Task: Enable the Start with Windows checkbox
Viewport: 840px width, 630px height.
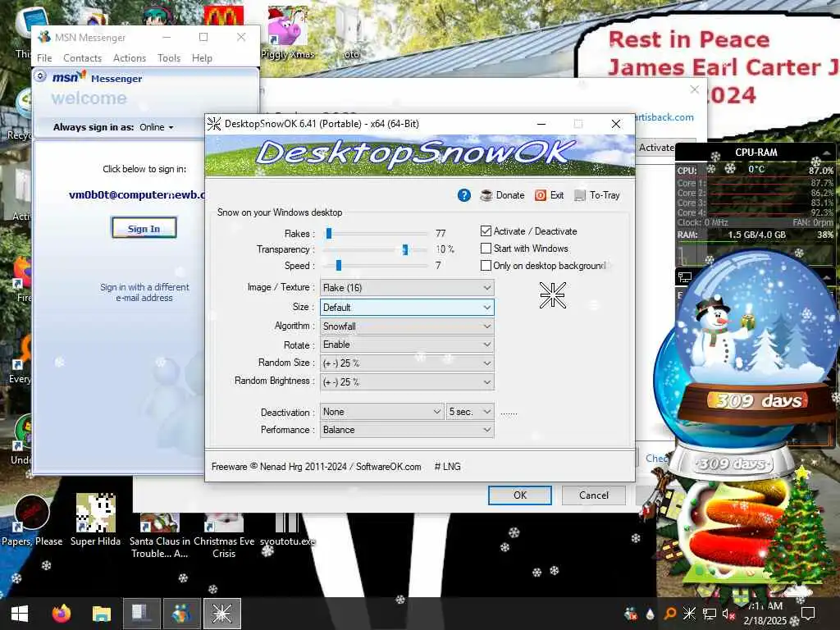Action: (486, 249)
